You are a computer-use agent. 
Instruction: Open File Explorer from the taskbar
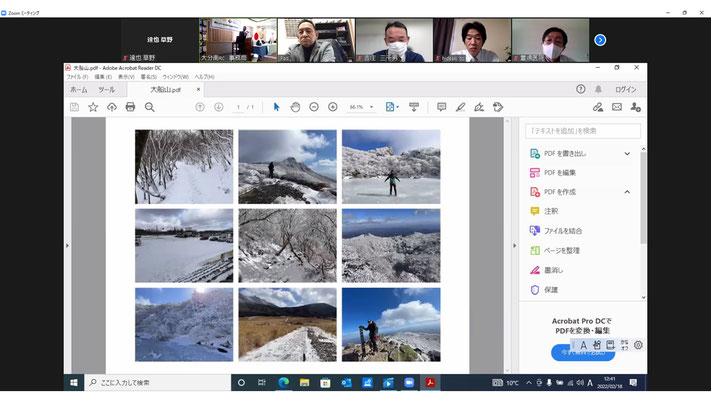tap(304, 383)
